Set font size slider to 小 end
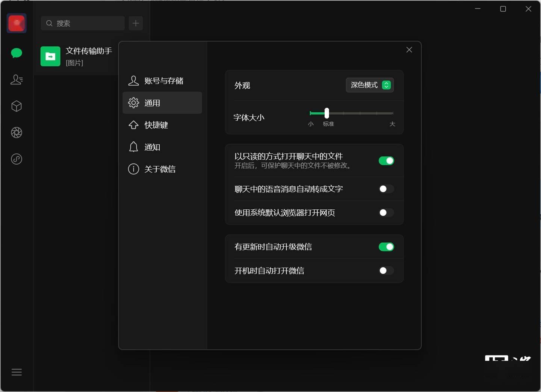The image size is (541, 392). pyautogui.click(x=310, y=113)
